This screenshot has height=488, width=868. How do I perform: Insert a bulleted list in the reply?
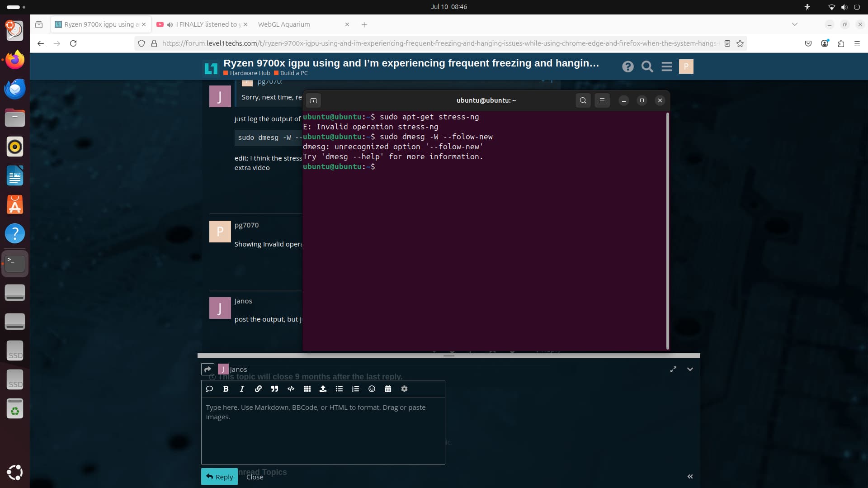click(x=339, y=389)
